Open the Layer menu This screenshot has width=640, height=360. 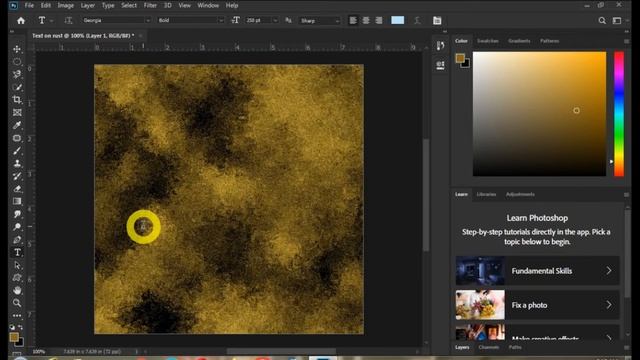[87, 5]
